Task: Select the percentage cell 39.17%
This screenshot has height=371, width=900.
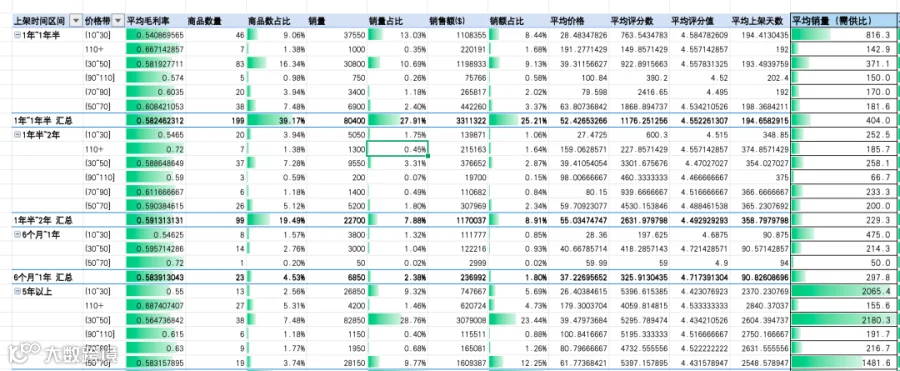Action: [x=276, y=121]
